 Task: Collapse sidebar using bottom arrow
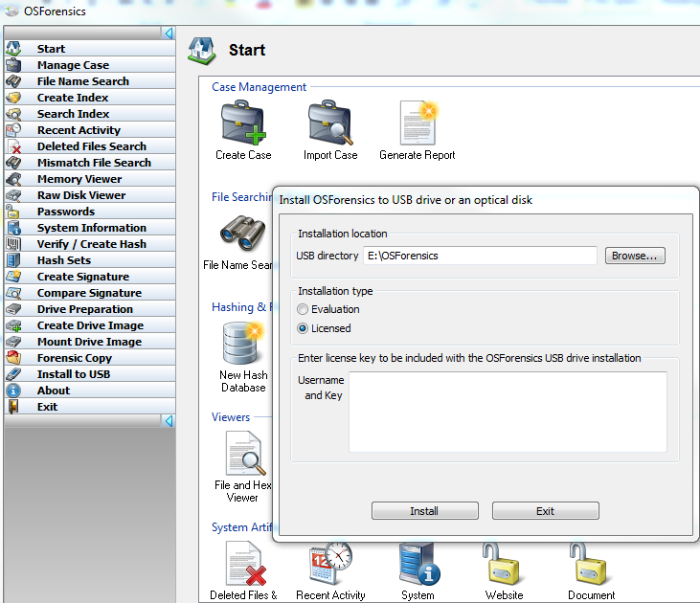tap(169, 421)
